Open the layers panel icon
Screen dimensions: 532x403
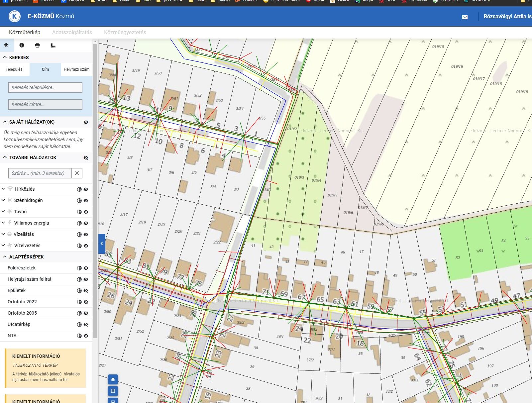[x=6, y=45]
